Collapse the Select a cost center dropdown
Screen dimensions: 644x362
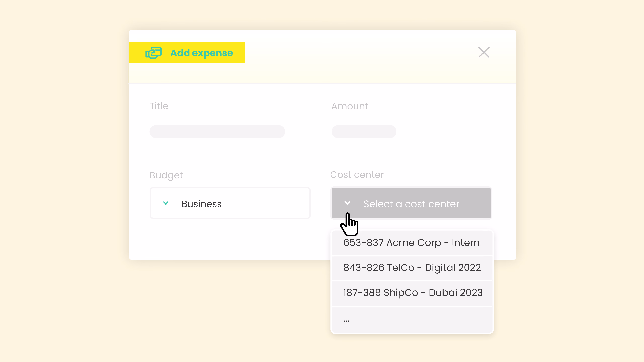pos(411,203)
